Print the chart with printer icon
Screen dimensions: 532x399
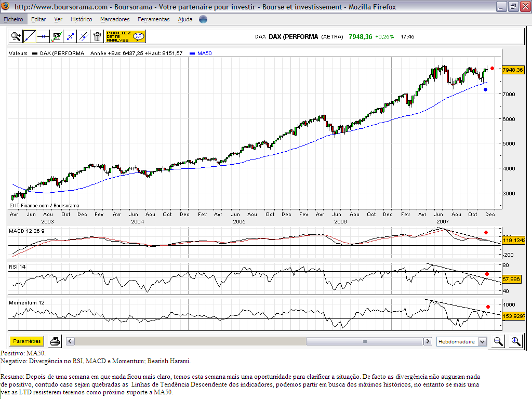(55, 341)
